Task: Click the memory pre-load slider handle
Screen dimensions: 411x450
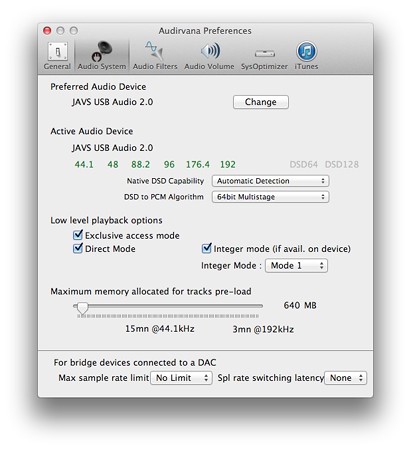Action: pyautogui.click(x=82, y=308)
